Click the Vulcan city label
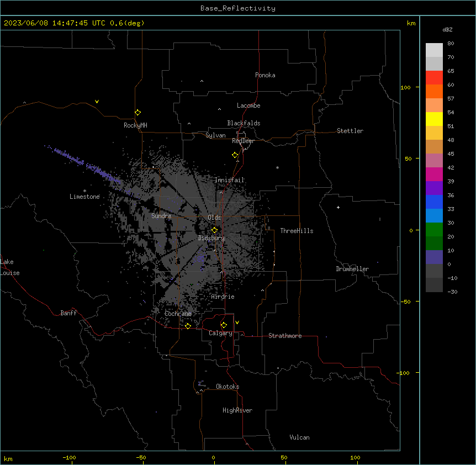The width and height of the screenshot is (476, 465). pos(300,437)
